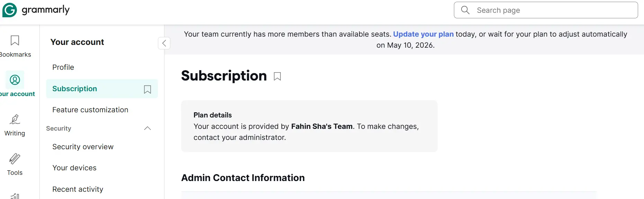Toggle bookmark next to Subscription heading
The height and width of the screenshot is (199, 644).
[x=277, y=76]
